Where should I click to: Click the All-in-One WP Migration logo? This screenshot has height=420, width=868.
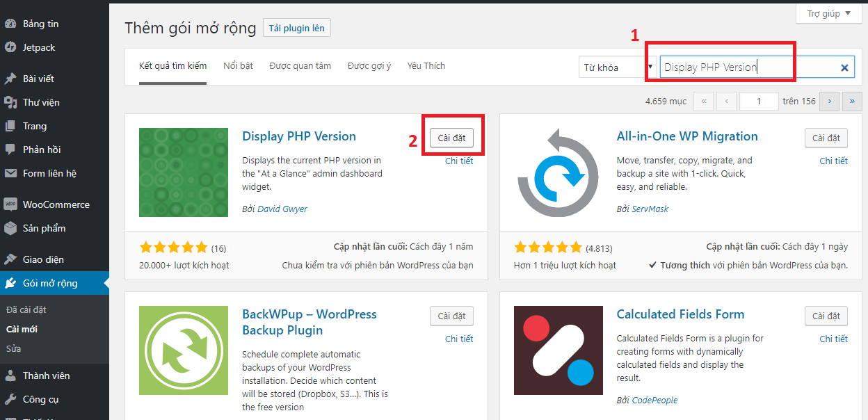558,172
